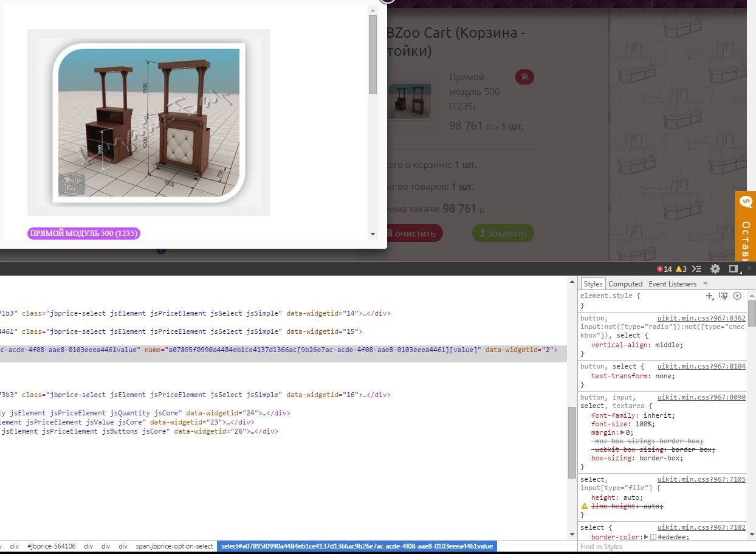This screenshot has width=756, height=554.
Task: Click the green 'Заказать' order button
Action: 503,234
